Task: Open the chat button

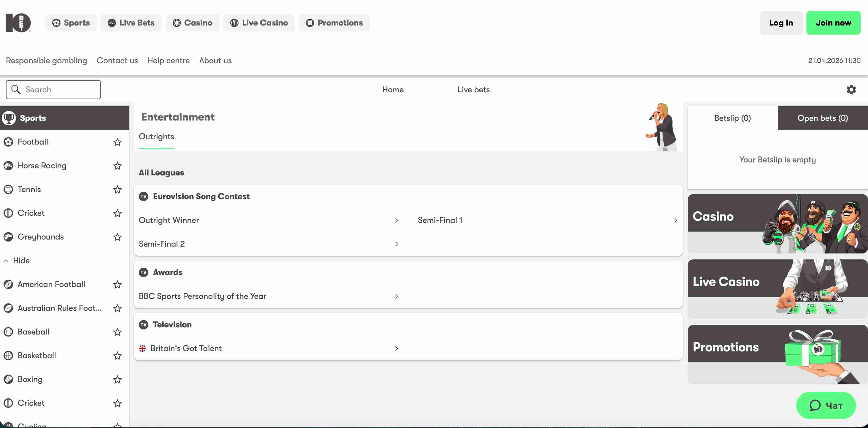Action: [x=826, y=405]
